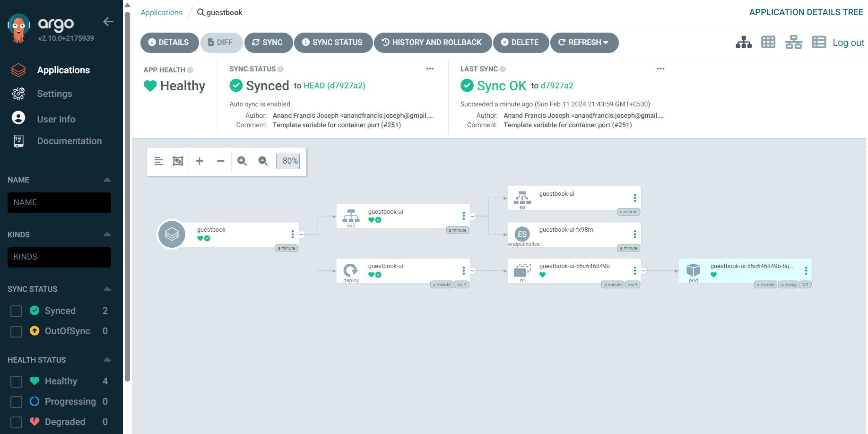Switch to the pods grid view icon
This screenshot has width=868, height=434.
[768, 43]
